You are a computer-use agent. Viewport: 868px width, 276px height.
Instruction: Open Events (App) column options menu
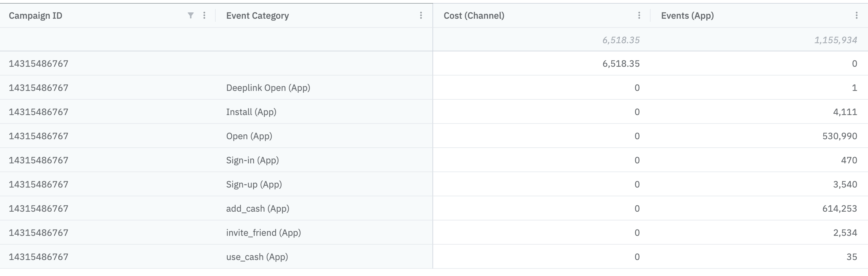point(856,15)
